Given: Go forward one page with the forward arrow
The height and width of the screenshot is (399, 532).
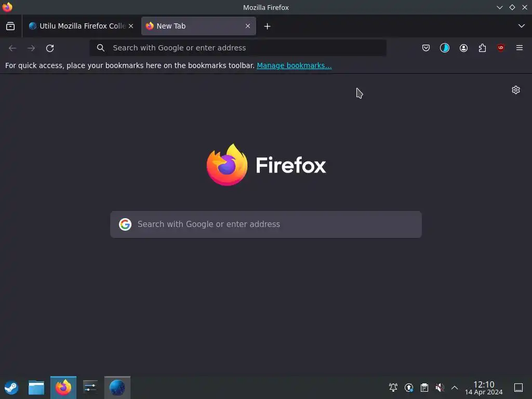Looking at the screenshot, I should click(x=31, y=48).
